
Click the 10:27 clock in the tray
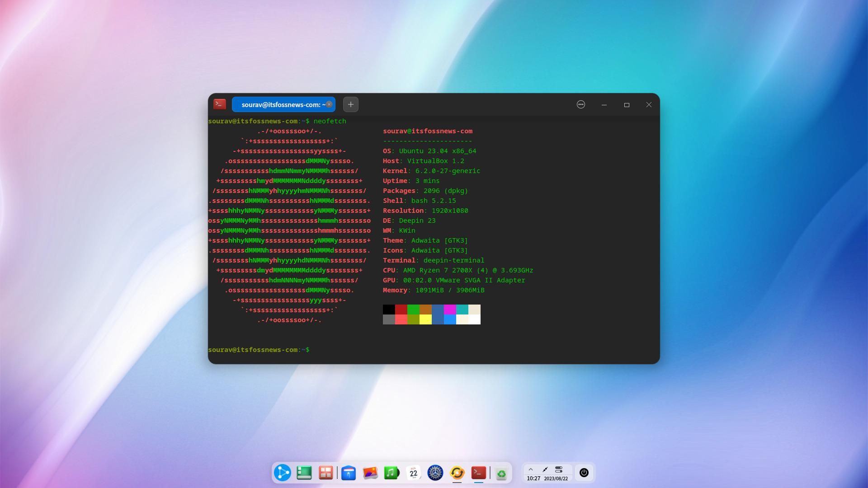coord(533,479)
